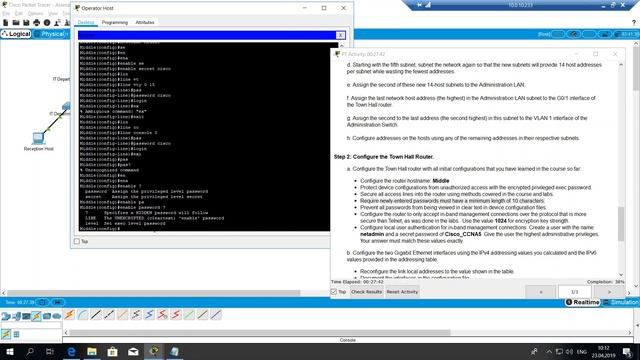Pick the Serial DTE cable
This screenshot has width=640, height=360.
pyautogui.click(x=176, y=315)
